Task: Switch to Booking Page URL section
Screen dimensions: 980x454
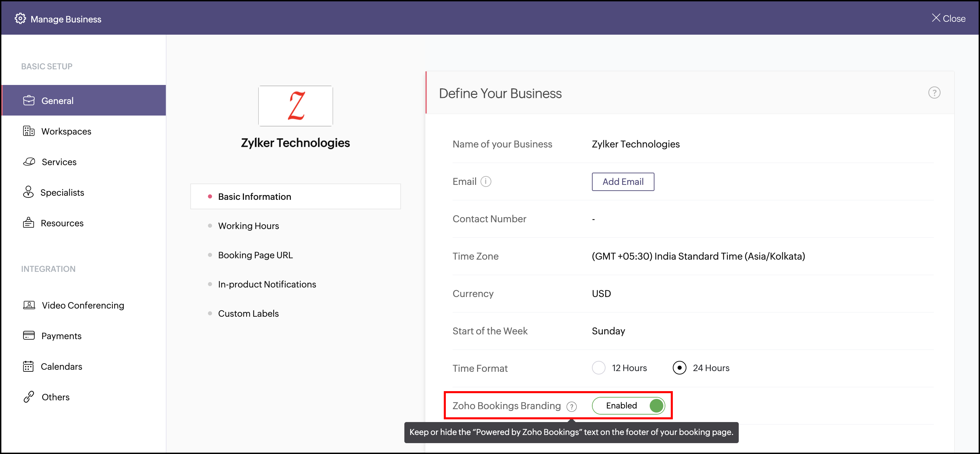Action: pyautogui.click(x=255, y=255)
